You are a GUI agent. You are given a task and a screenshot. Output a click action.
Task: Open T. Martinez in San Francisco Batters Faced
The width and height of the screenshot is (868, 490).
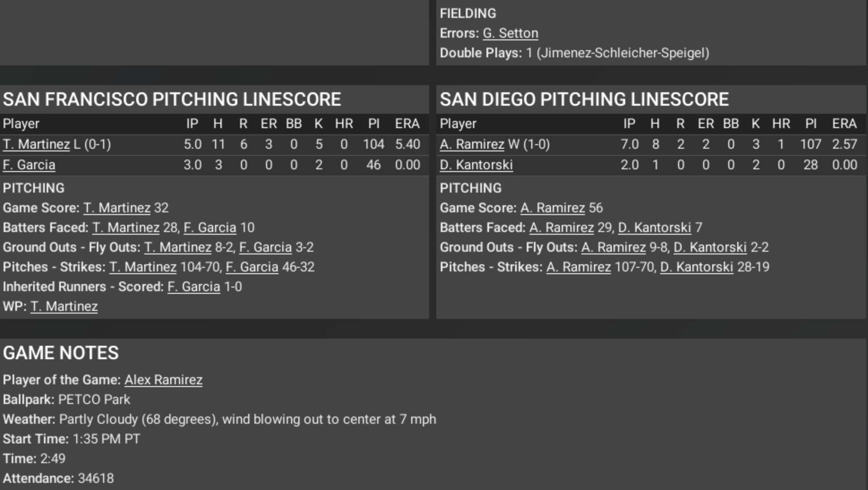tap(125, 228)
